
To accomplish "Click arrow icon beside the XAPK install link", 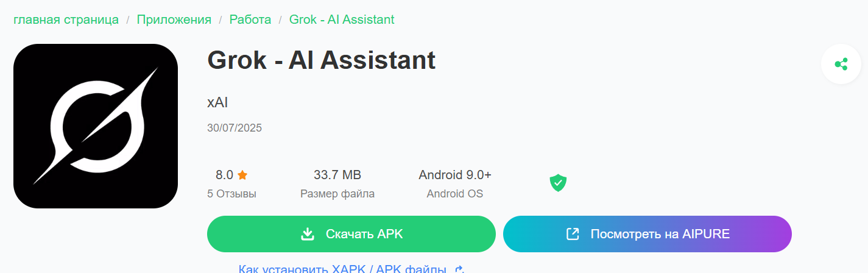I will [x=460, y=269].
